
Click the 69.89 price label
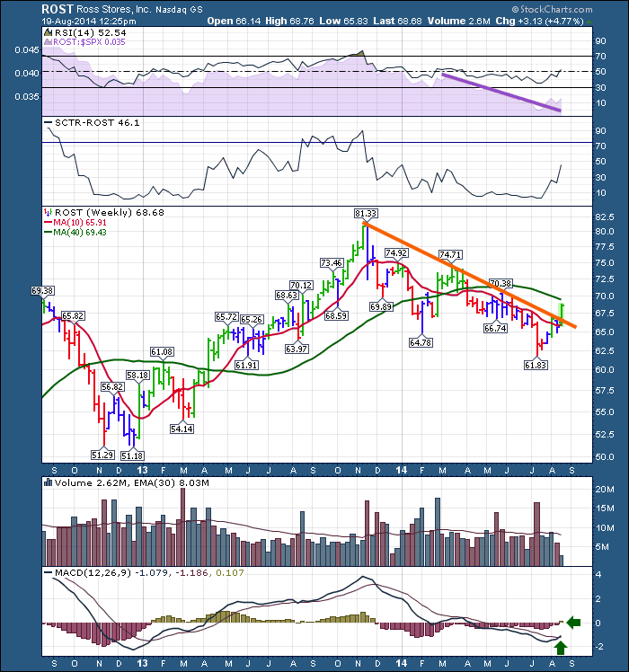click(381, 306)
